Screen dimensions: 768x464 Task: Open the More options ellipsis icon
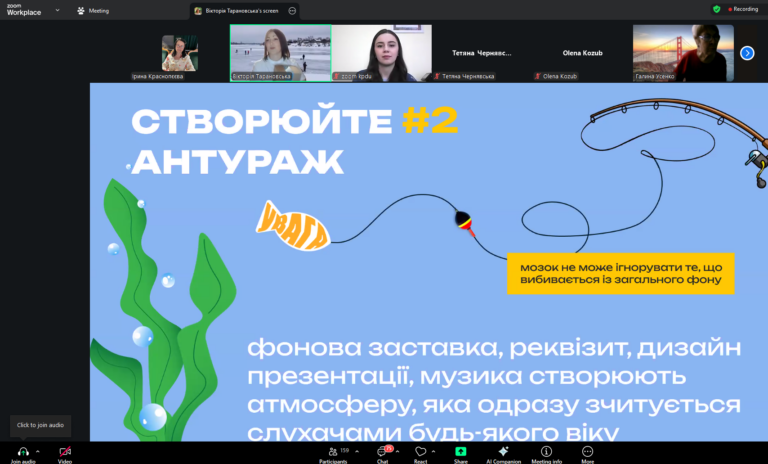tap(587, 451)
